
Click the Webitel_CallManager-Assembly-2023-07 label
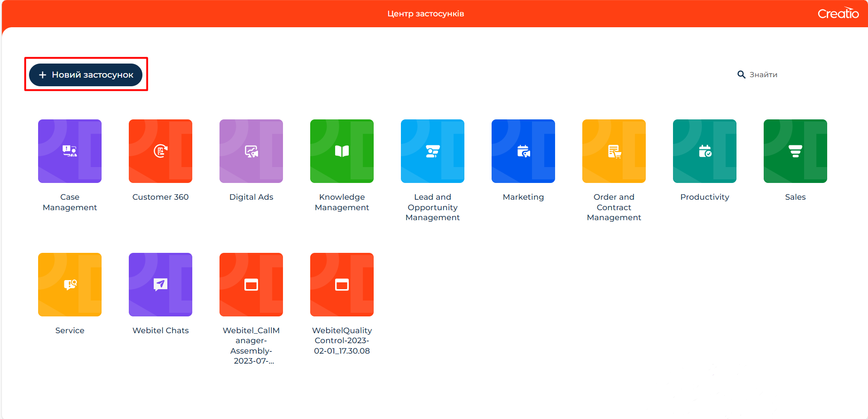[x=251, y=345]
